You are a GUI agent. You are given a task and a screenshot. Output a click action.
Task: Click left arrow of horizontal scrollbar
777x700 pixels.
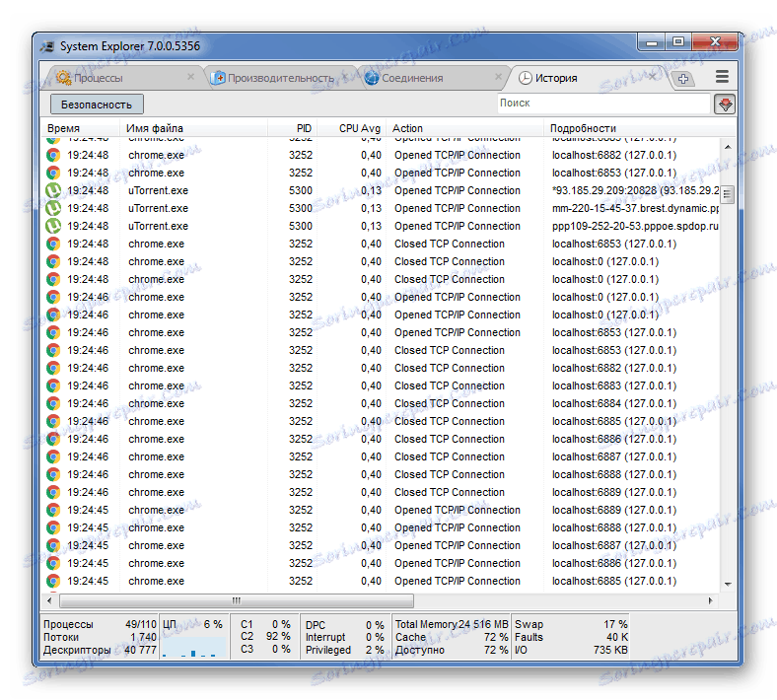click(x=49, y=600)
